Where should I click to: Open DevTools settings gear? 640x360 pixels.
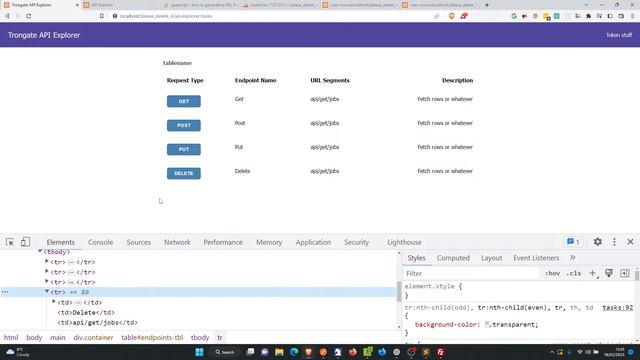(598, 242)
